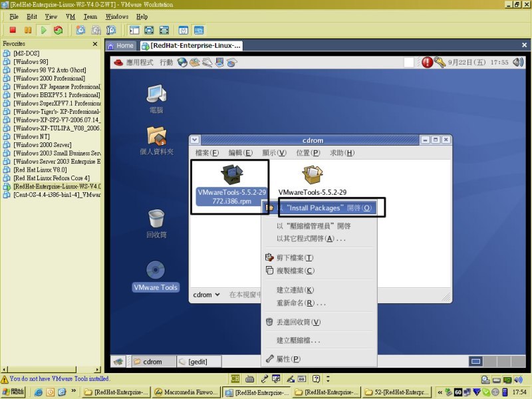Close the Favorites panel
The width and height of the screenshot is (532, 399).
(x=95, y=44)
